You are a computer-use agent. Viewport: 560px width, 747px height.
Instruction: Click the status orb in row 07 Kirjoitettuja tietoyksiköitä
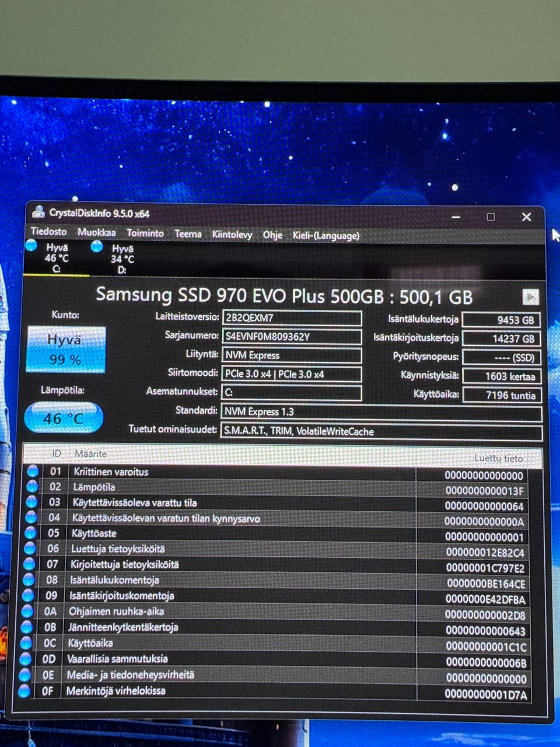29,564
